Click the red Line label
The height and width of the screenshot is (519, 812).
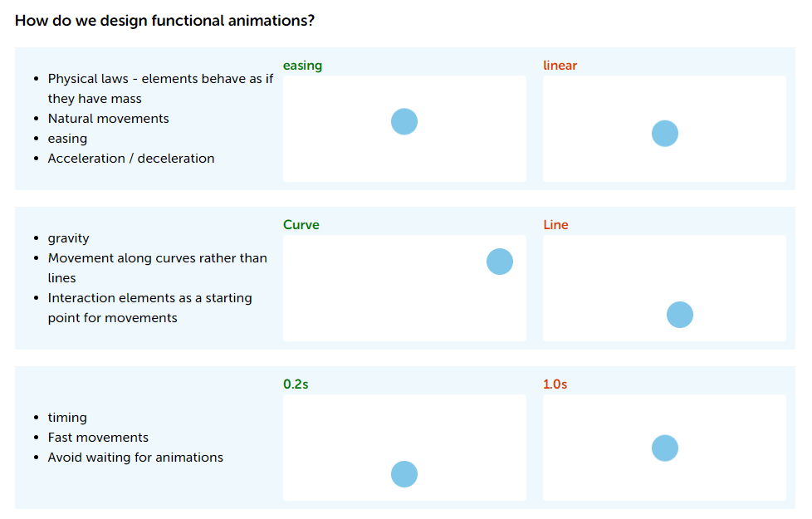click(555, 225)
